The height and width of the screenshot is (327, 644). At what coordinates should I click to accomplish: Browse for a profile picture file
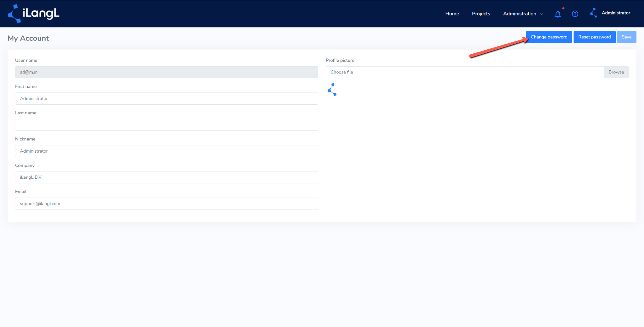point(616,72)
